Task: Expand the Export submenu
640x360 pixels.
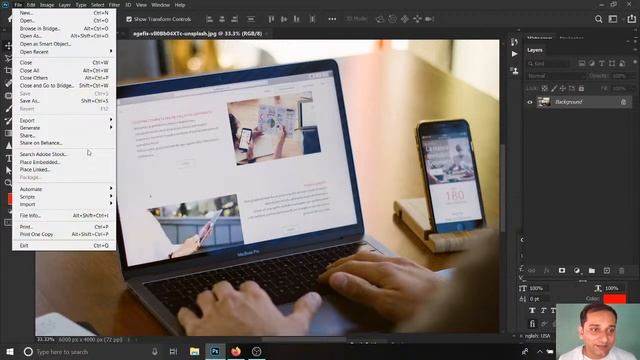Action: click(64, 120)
